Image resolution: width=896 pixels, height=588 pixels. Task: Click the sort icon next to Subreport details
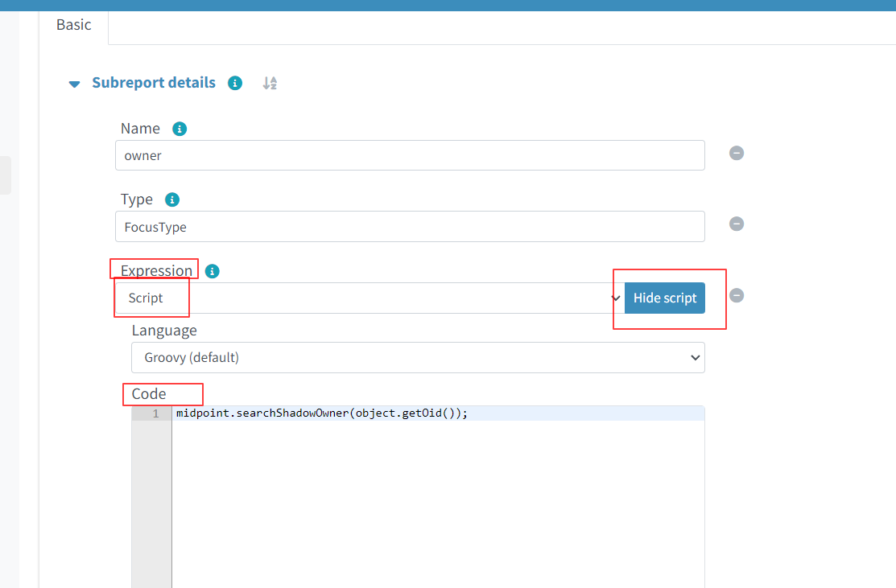[x=270, y=83]
